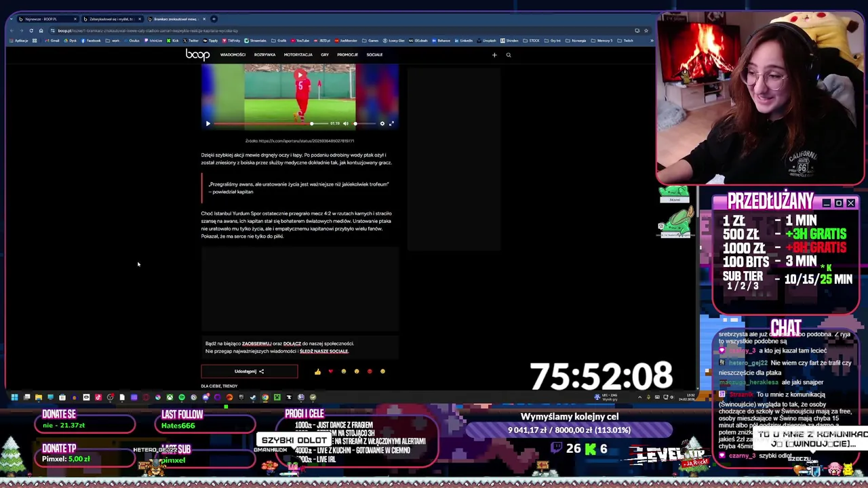Click the blockquote captain's statement
This screenshot has width=868, height=488.
pos(298,188)
